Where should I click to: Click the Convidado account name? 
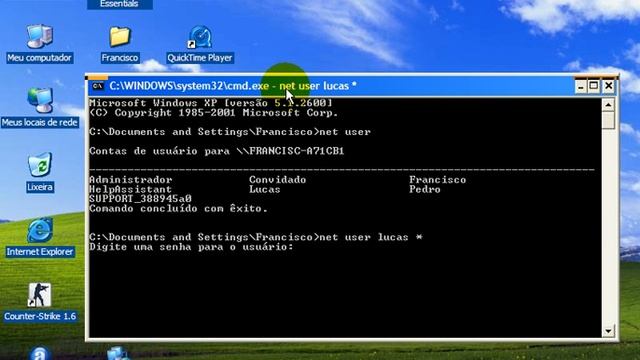click(278, 180)
